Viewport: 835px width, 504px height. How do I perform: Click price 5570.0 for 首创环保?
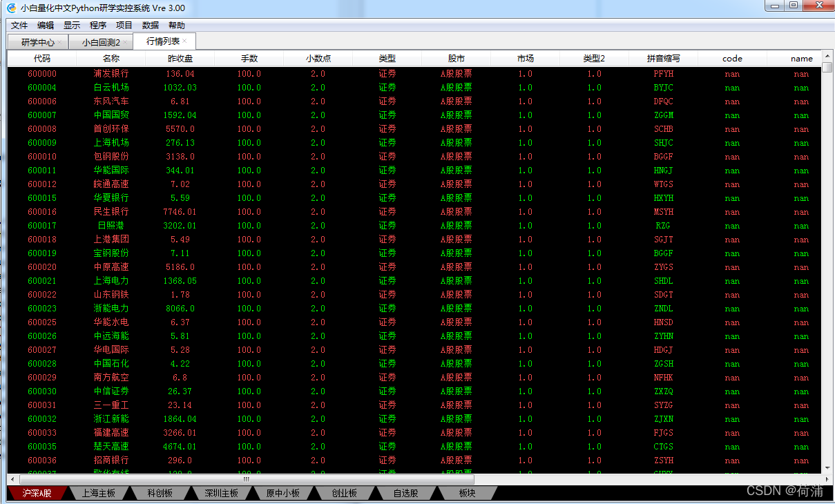[180, 129]
